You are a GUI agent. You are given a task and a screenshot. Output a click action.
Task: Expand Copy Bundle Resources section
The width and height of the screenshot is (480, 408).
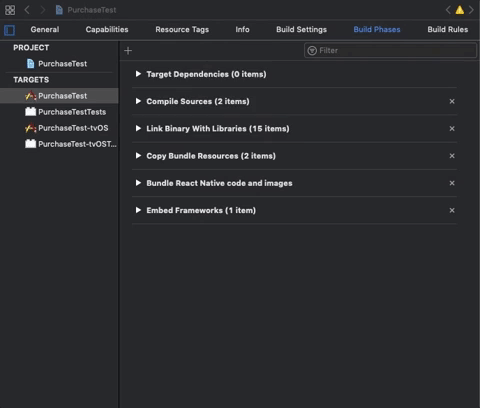[138, 156]
